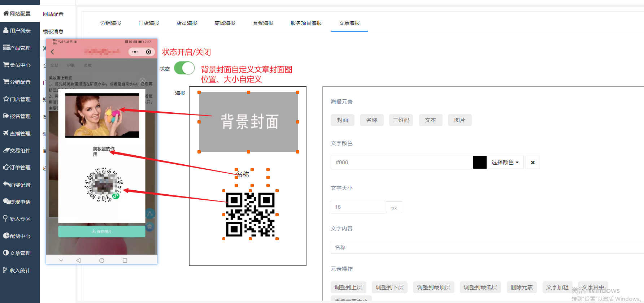Close the poster popup in phone preview
The width and height of the screenshot is (644, 303).
[143, 81]
